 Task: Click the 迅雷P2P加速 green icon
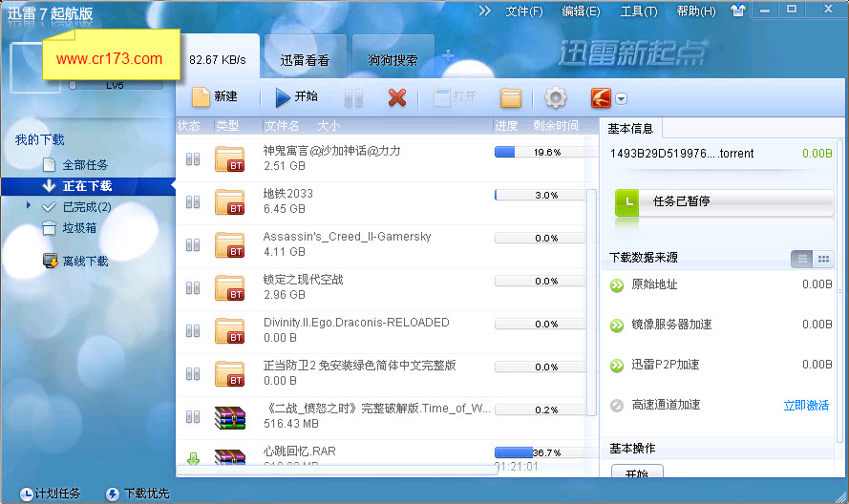pyautogui.click(x=617, y=366)
